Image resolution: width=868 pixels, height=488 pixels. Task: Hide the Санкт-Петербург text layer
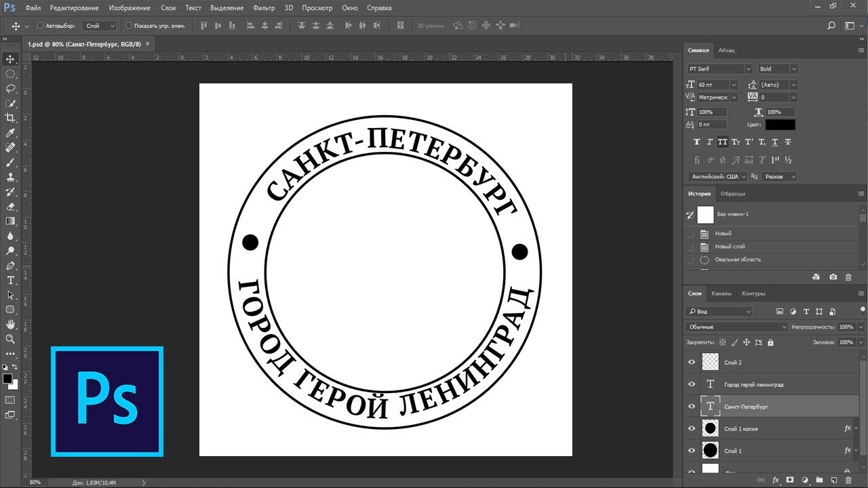tap(692, 407)
